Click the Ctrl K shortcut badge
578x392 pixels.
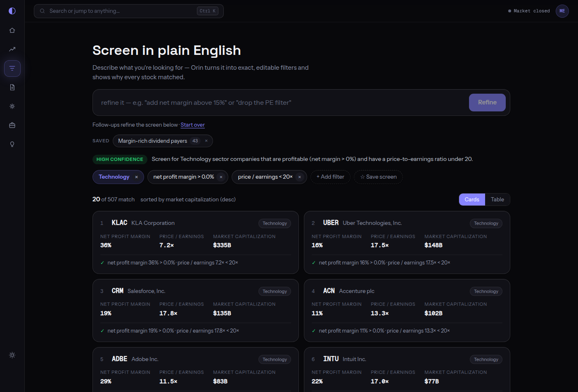pyautogui.click(x=208, y=11)
